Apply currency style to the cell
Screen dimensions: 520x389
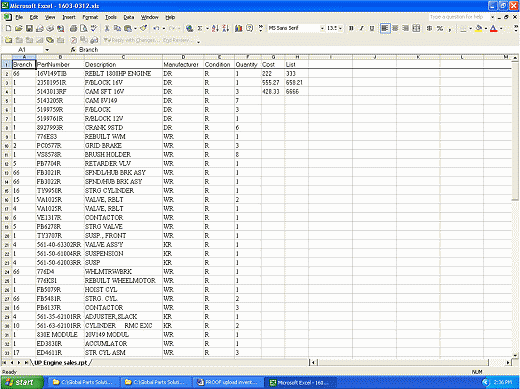429,29
